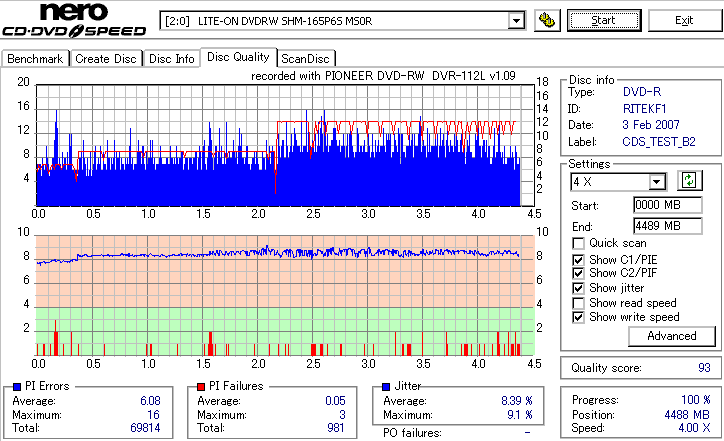
Task: Click the End field showing 4489 MB
Action: pos(668,226)
